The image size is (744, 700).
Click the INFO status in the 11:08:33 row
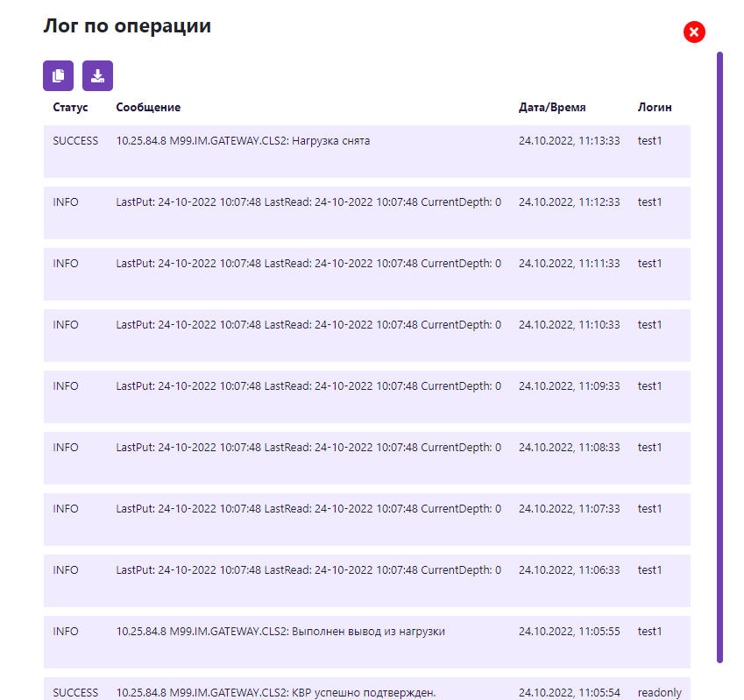click(65, 447)
